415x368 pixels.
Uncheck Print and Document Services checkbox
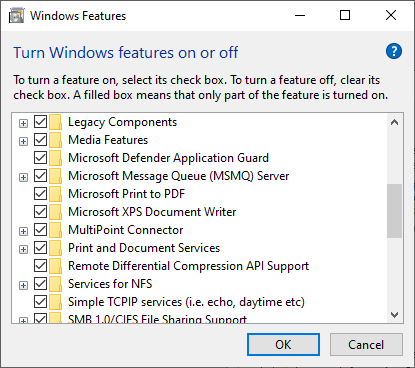click(40, 248)
